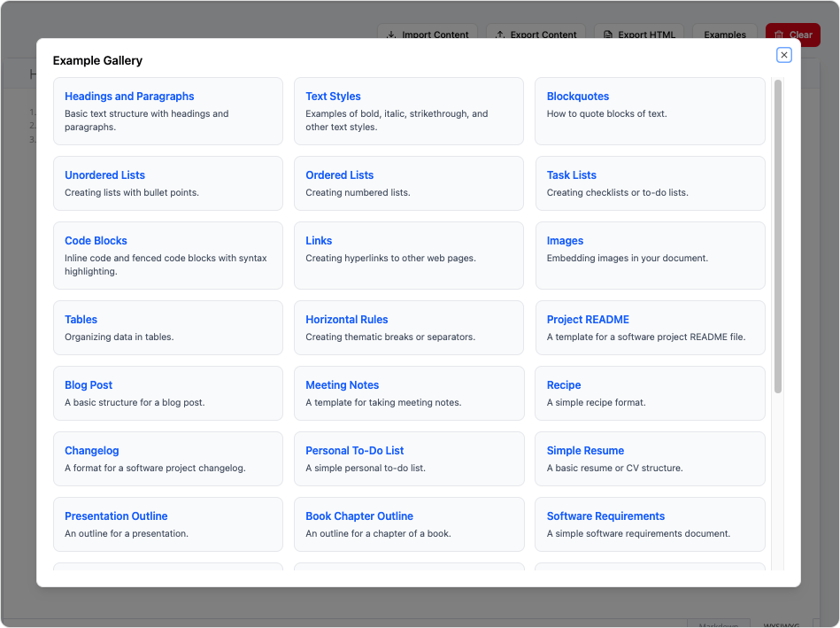The width and height of the screenshot is (840, 628).
Task: Open the Meeting Notes template
Action: (408, 393)
